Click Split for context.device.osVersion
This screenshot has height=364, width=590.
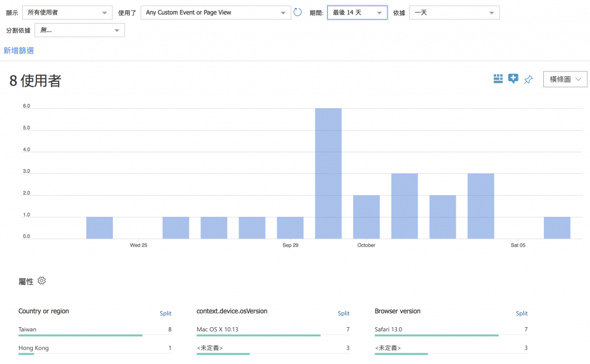(343, 313)
